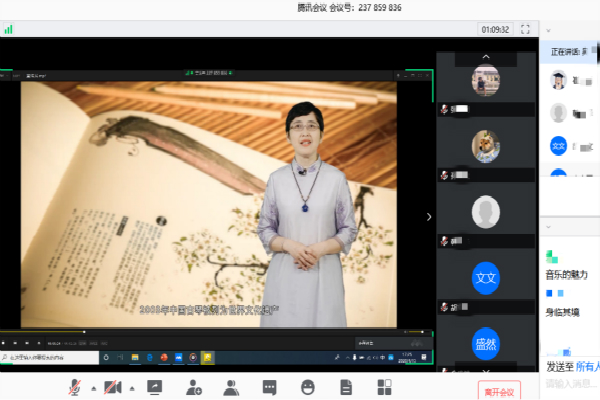The image size is (600, 400).
Task: Open the Documents icon in toolbar
Action: (346, 387)
